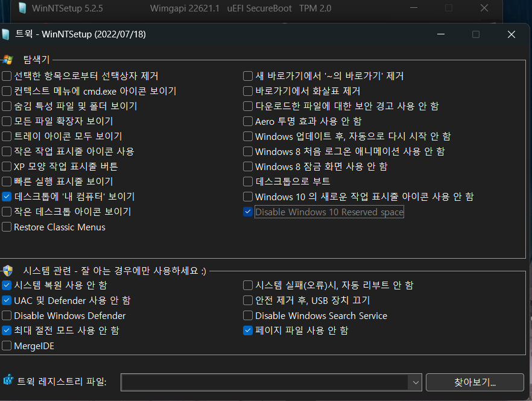The height and width of the screenshot is (401, 532).
Task: Click the 시스템 관련 group heading text
Action: pyautogui.click(x=115, y=271)
